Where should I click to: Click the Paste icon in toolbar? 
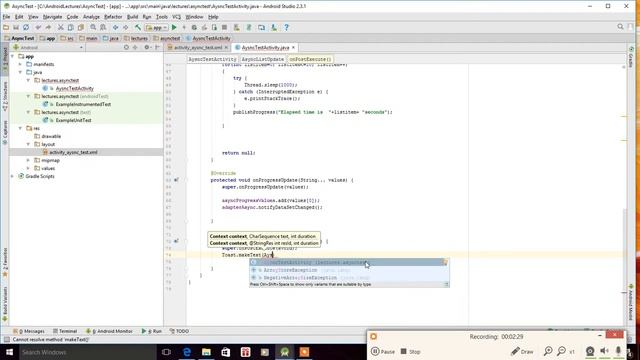(x=81, y=27)
